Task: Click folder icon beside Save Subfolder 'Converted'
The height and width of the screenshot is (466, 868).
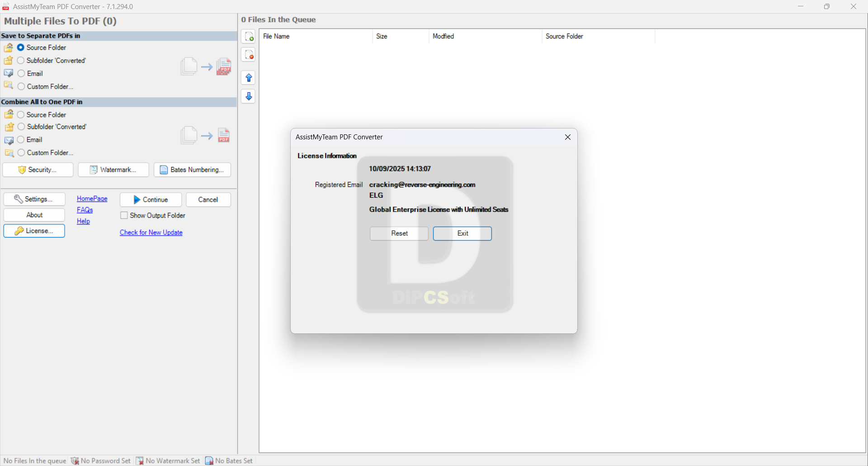Action: click(x=9, y=60)
